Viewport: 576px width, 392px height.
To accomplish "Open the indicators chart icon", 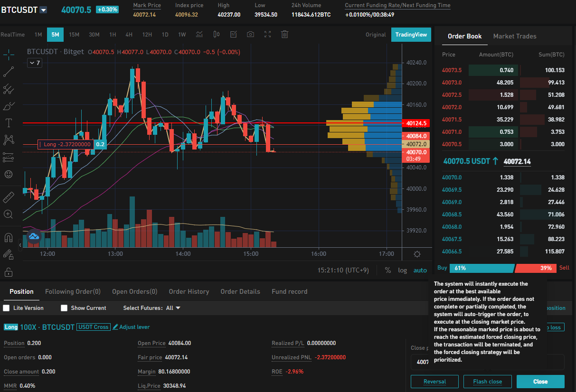I will coord(199,34).
